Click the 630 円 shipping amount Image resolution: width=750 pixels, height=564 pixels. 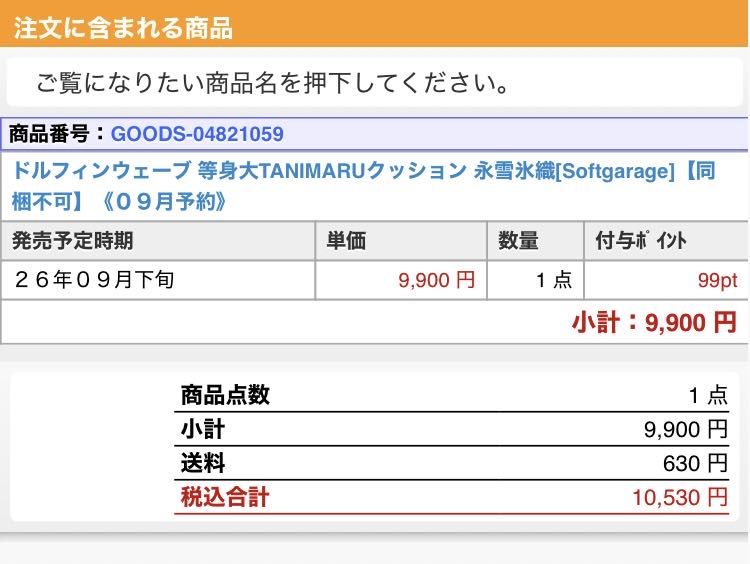695,463
